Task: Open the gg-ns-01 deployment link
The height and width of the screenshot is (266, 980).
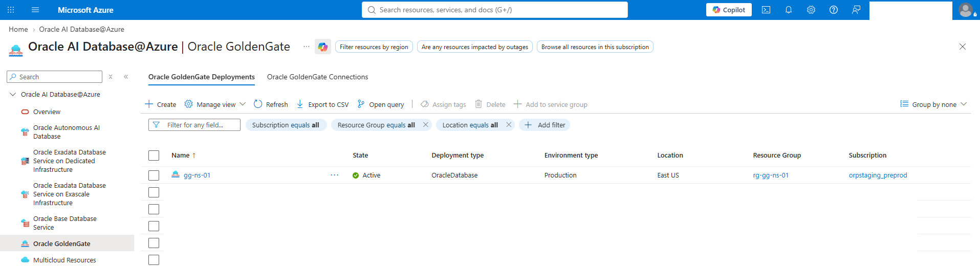Action: [x=197, y=175]
